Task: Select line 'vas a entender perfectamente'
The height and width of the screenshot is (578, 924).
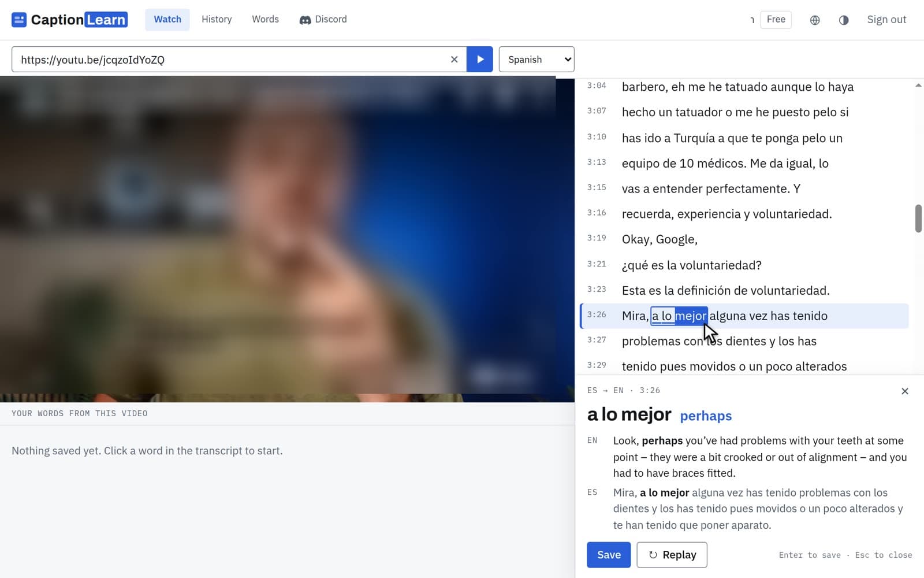Action: coord(744,189)
